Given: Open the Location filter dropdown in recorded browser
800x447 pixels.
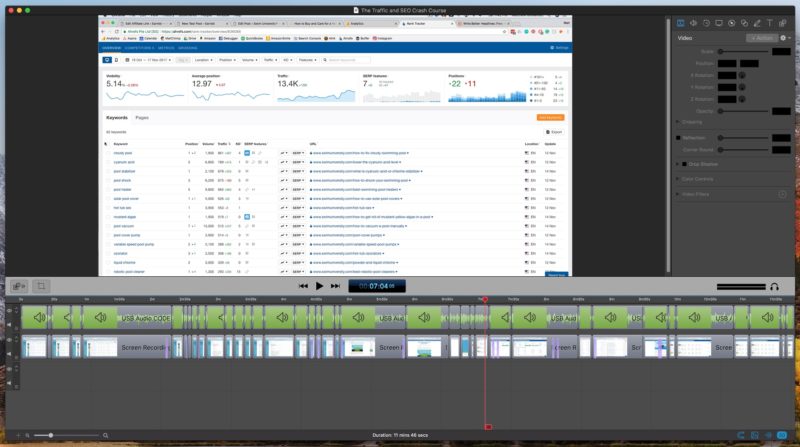Looking at the screenshot, I should (203, 60).
